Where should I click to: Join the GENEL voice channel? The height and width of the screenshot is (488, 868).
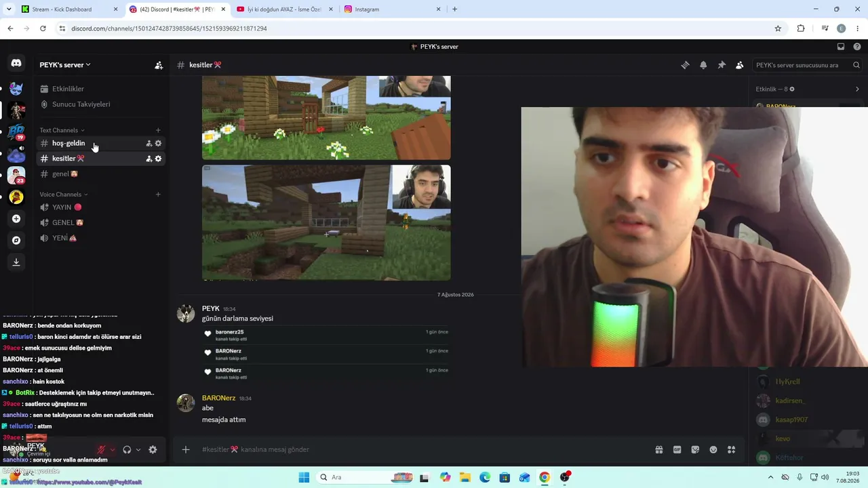pos(68,222)
